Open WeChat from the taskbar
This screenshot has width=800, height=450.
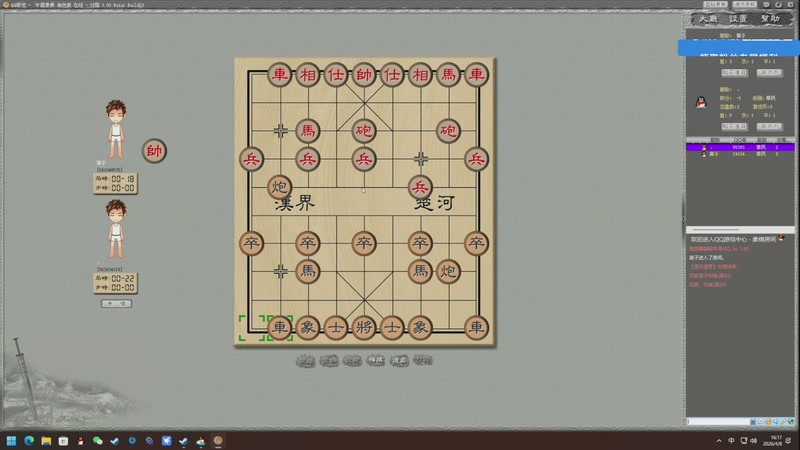tap(97, 440)
